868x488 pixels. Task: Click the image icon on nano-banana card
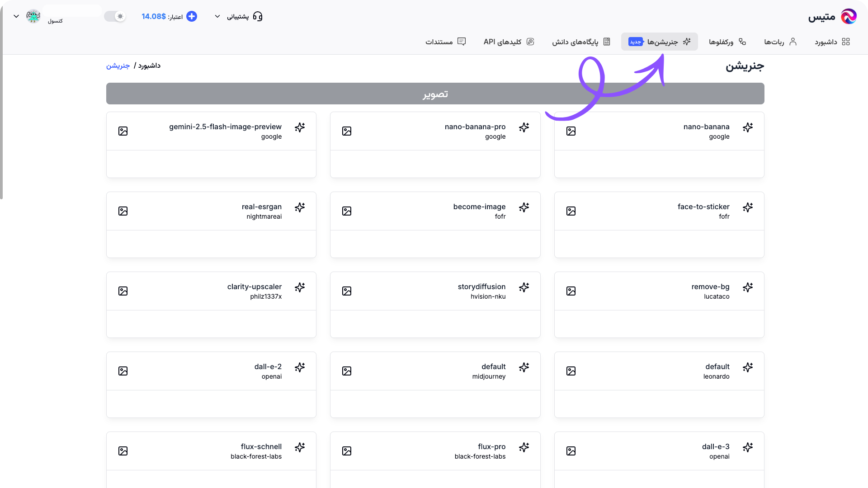[x=571, y=131]
